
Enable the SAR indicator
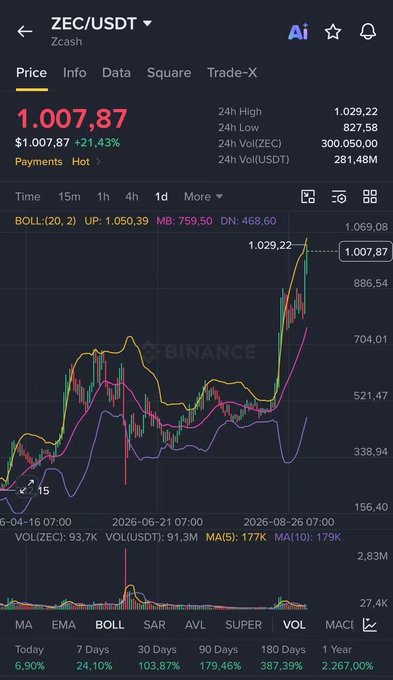coord(154,625)
